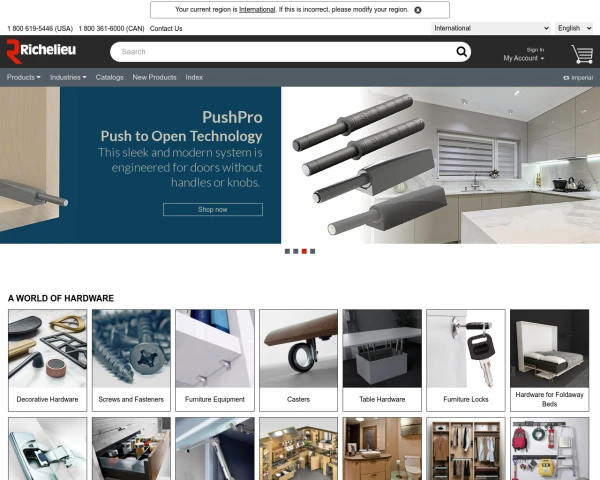
Task: Expand the Products menu
Action: tap(23, 77)
